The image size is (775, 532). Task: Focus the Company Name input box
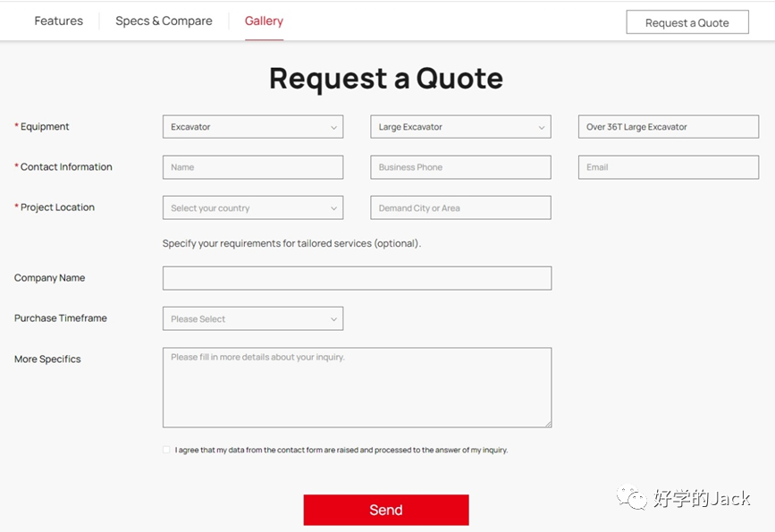(x=357, y=278)
